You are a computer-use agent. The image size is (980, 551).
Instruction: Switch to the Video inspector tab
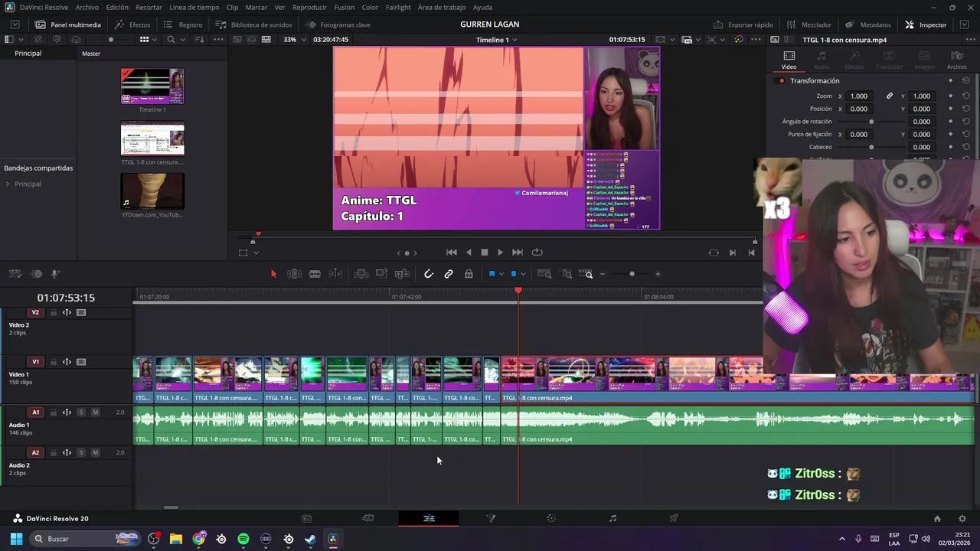click(789, 60)
